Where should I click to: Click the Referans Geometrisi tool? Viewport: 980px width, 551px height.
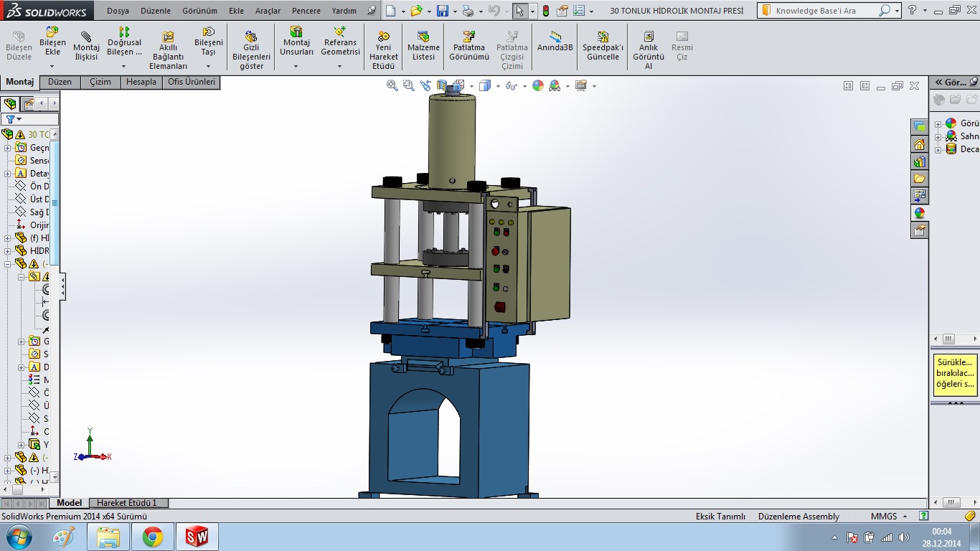tap(340, 42)
